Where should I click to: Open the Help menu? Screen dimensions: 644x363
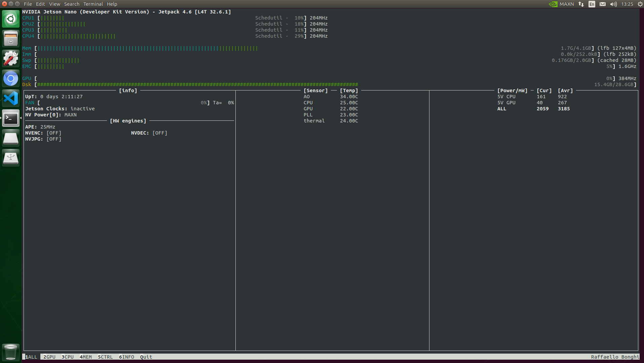click(x=112, y=4)
